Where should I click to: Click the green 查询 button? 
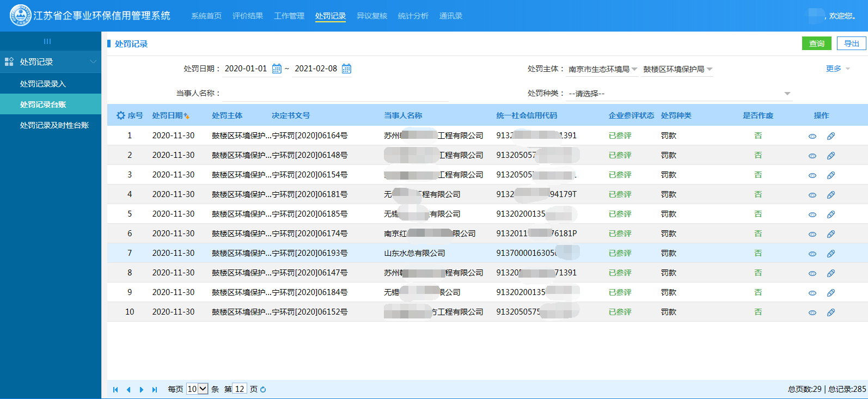(816, 44)
